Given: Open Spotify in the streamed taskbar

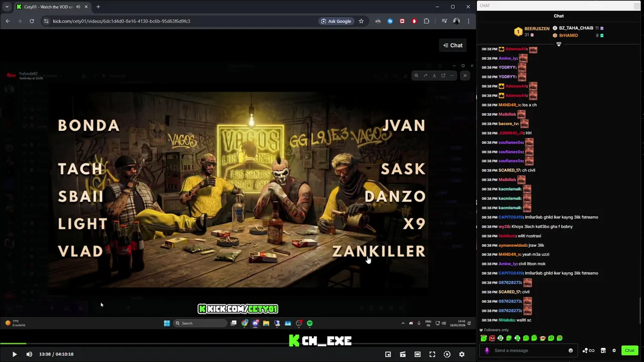Looking at the screenshot, I should pos(309,323).
